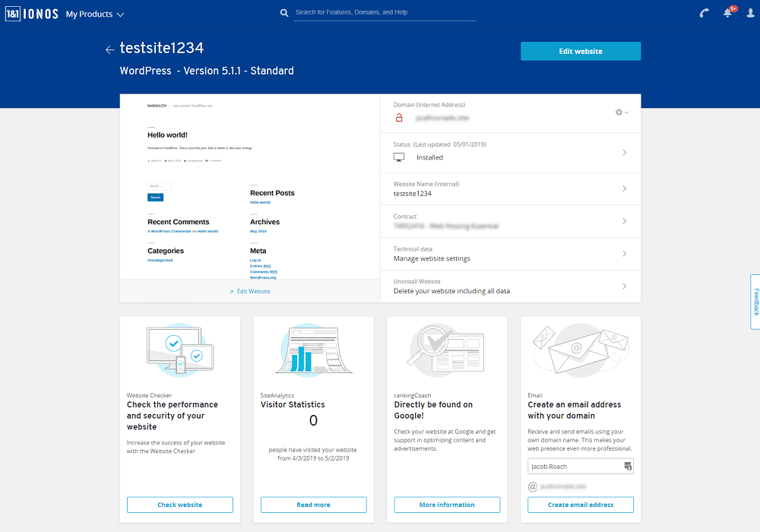760x532 pixels.
Task: Click the Edit Website link below preview
Action: tap(250, 291)
